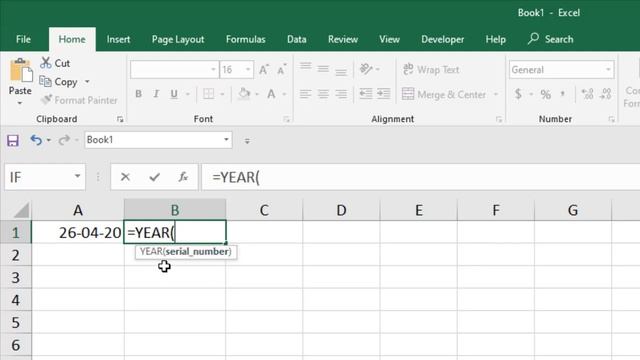Open the Merge & Center dropdown arrow
This screenshot has width=640, height=360.
click(496, 94)
